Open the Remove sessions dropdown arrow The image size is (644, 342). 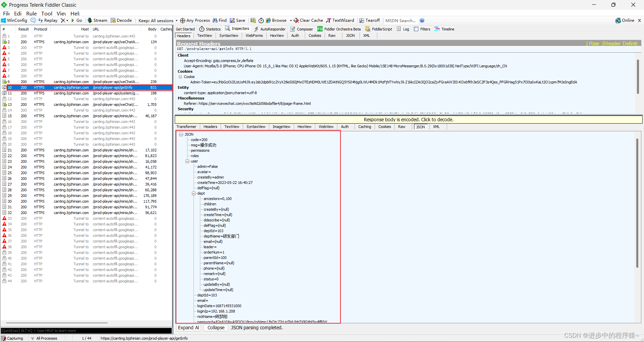[67, 20]
